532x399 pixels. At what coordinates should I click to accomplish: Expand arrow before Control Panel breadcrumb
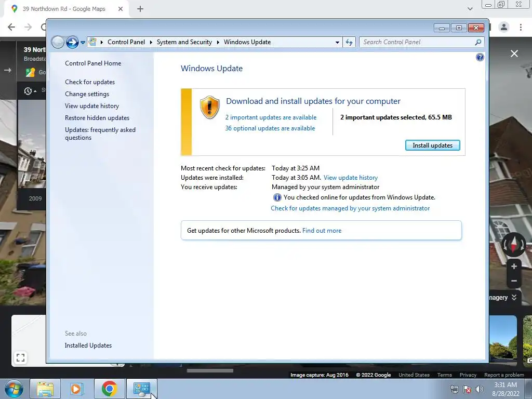[x=101, y=42]
